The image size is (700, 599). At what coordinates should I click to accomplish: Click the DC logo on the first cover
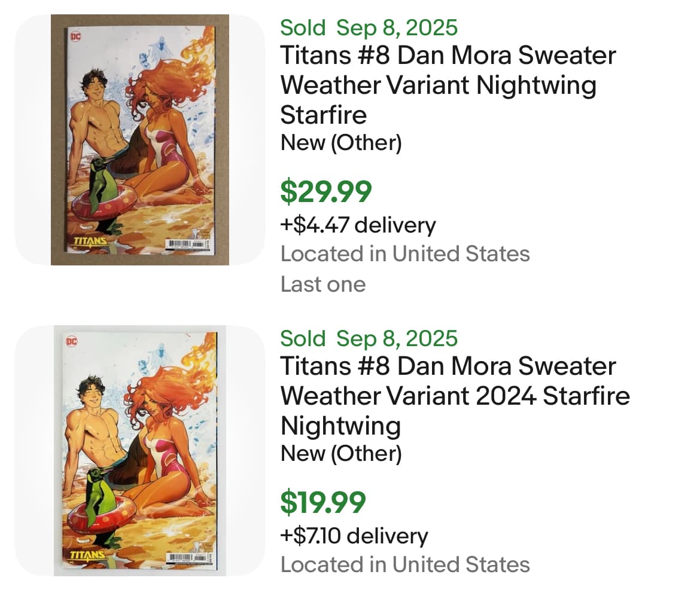tap(76, 36)
